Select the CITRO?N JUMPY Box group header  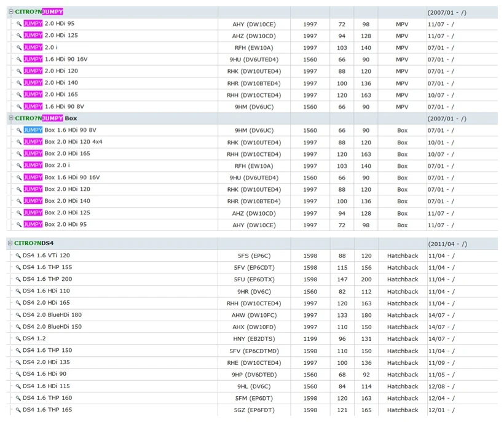tap(252, 119)
